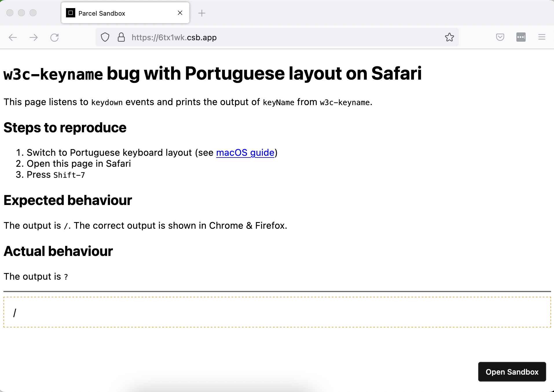Bookmark this page with the star
Viewport: 554px width, 392px height.
pos(450,37)
